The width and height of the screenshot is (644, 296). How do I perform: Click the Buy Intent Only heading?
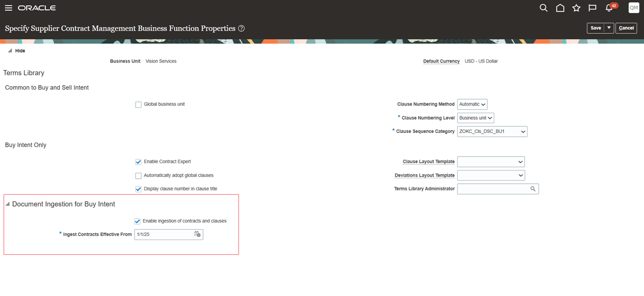[26, 145]
